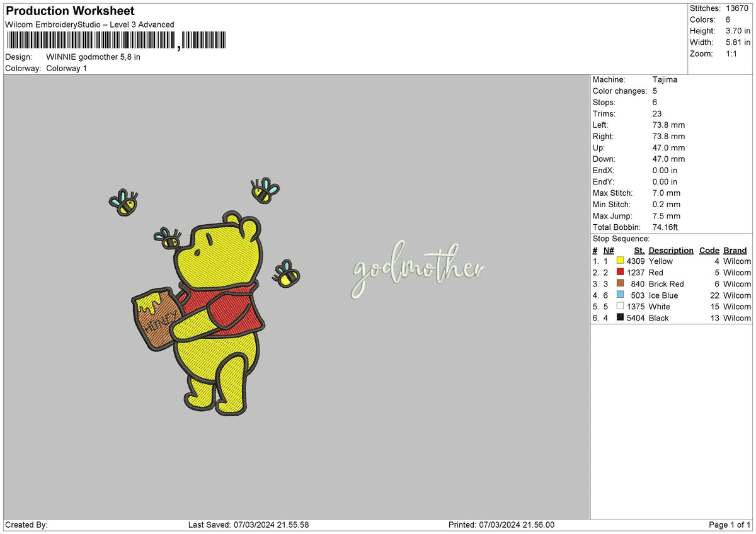Pick the Black color swatch

[x=620, y=317]
